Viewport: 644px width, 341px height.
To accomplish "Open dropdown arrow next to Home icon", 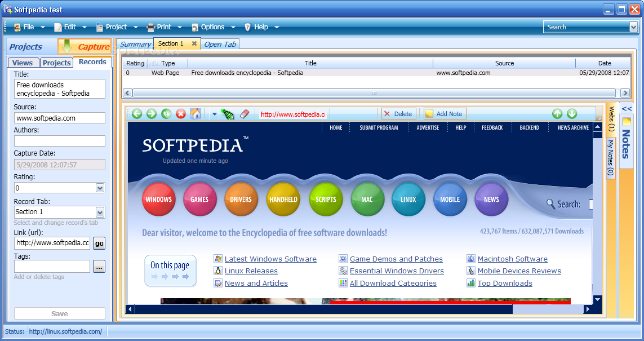I will coord(214,114).
